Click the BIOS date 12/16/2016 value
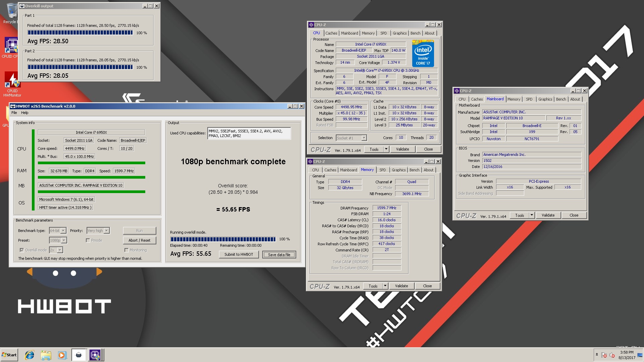This screenshot has height=362, width=644. coord(532,167)
